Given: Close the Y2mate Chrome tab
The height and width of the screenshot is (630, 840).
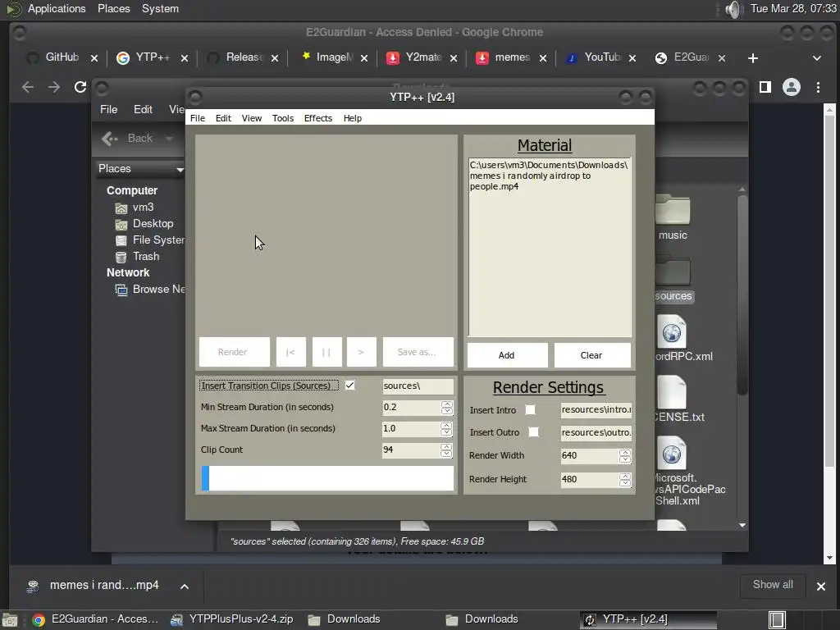Looking at the screenshot, I should click(x=454, y=58).
